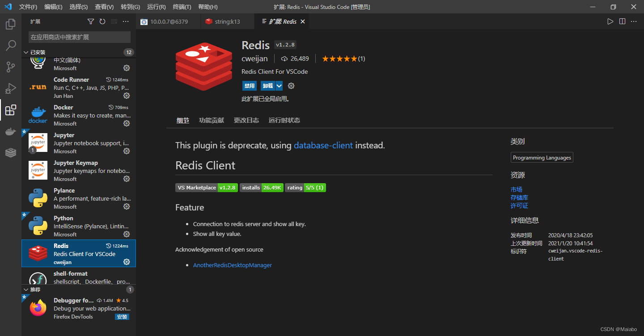
Task: Open the AnotherRedisDesktopManager link
Action: 233,265
